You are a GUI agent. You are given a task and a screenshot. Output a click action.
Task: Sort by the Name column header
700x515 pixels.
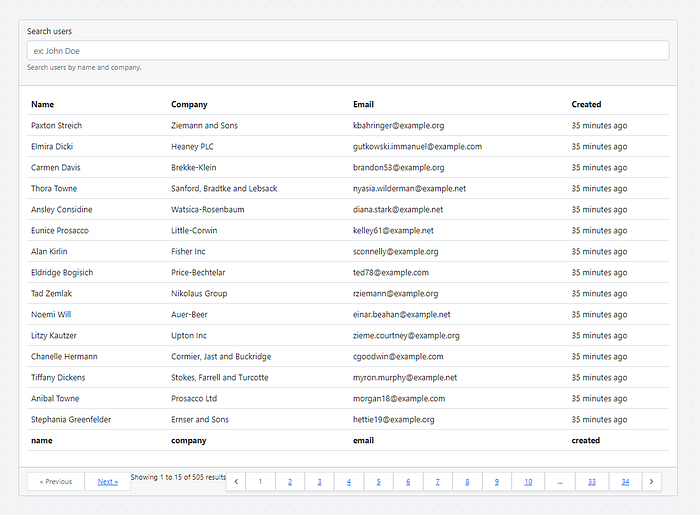pyautogui.click(x=42, y=104)
